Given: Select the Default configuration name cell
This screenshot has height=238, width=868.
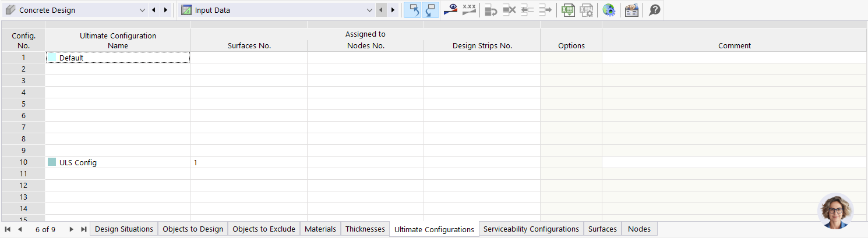Looking at the screenshot, I should click(117, 58).
